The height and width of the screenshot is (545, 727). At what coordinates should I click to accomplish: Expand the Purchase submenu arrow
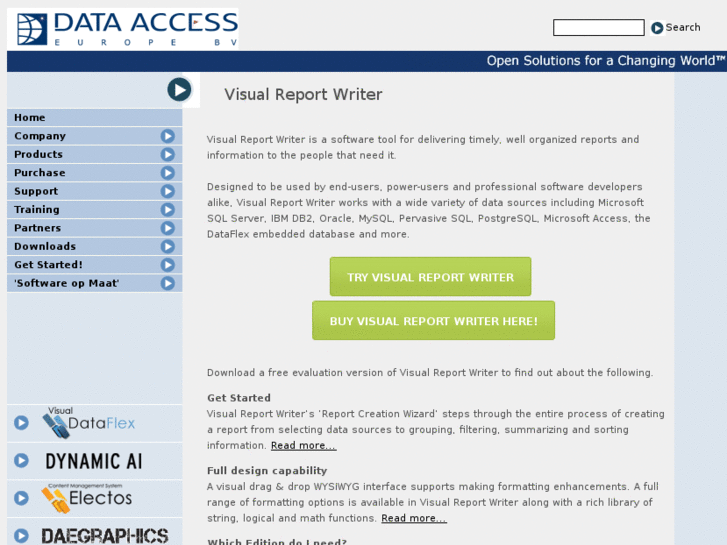point(167,173)
